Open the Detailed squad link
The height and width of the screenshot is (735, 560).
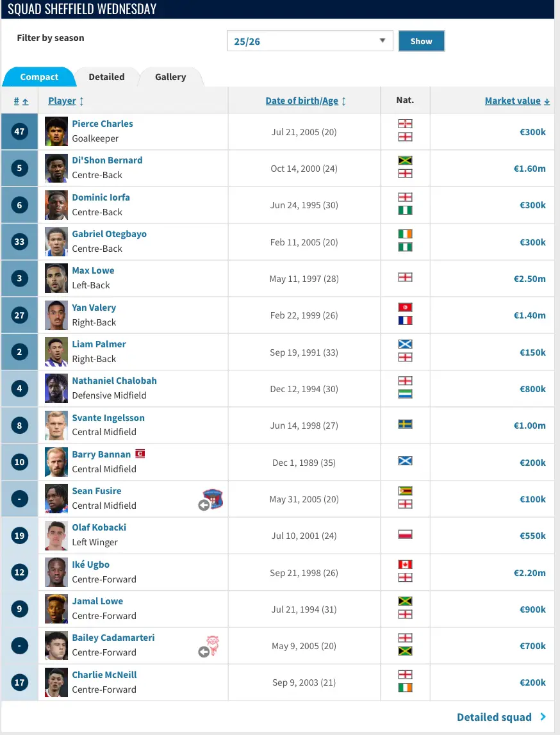click(x=494, y=717)
